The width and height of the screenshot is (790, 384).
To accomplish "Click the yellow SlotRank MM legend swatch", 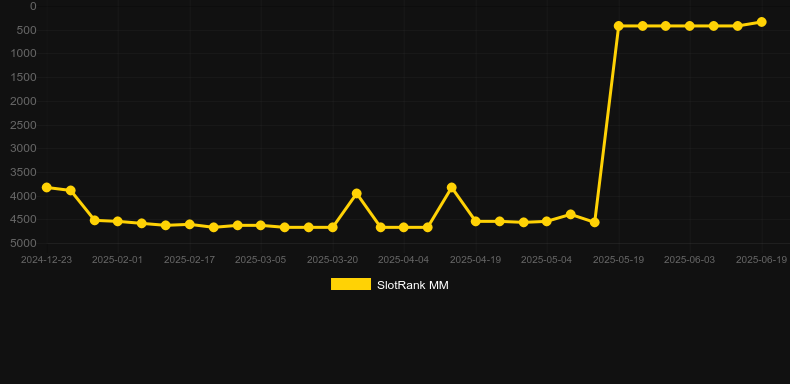I will [351, 284].
